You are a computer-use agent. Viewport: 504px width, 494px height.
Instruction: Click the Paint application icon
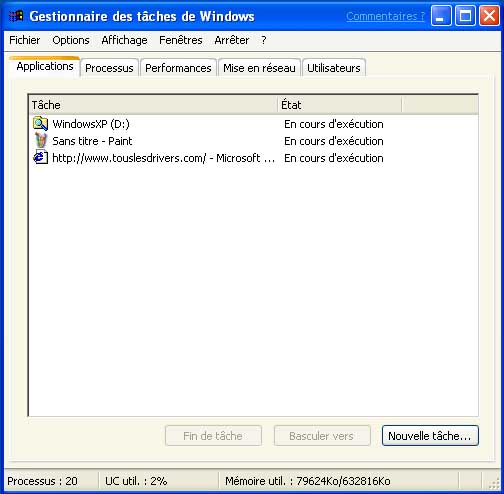(40, 141)
